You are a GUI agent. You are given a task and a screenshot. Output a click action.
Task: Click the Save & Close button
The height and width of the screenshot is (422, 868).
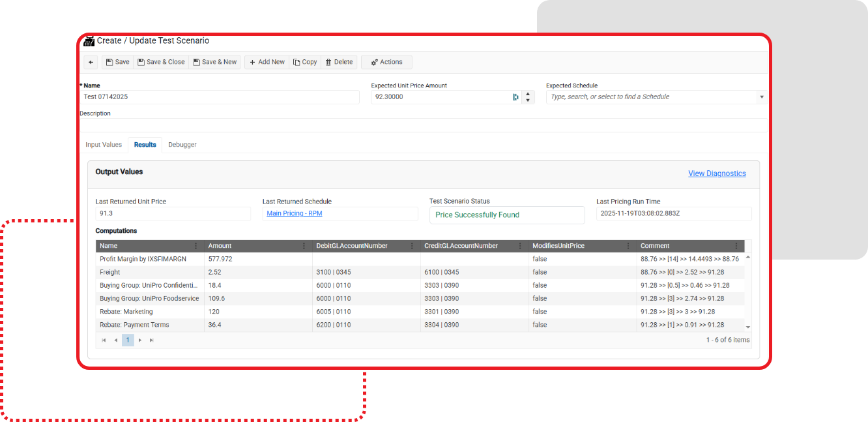point(161,63)
